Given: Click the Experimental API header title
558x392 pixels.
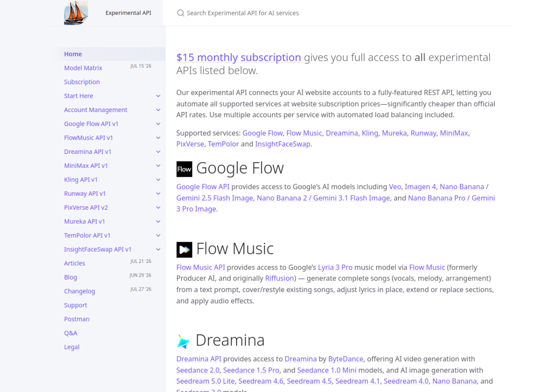Looking at the screenshot, I should (128, 13).
